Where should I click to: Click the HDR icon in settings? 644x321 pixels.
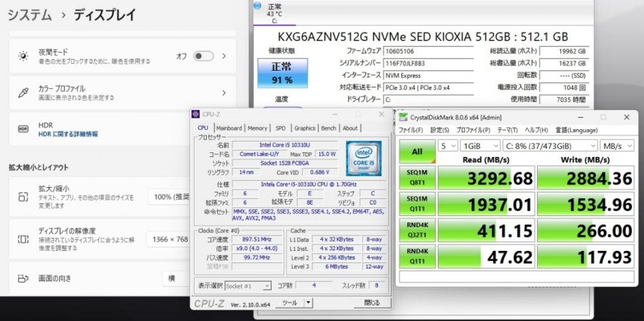pyautogui.click(x=23, y=129)
